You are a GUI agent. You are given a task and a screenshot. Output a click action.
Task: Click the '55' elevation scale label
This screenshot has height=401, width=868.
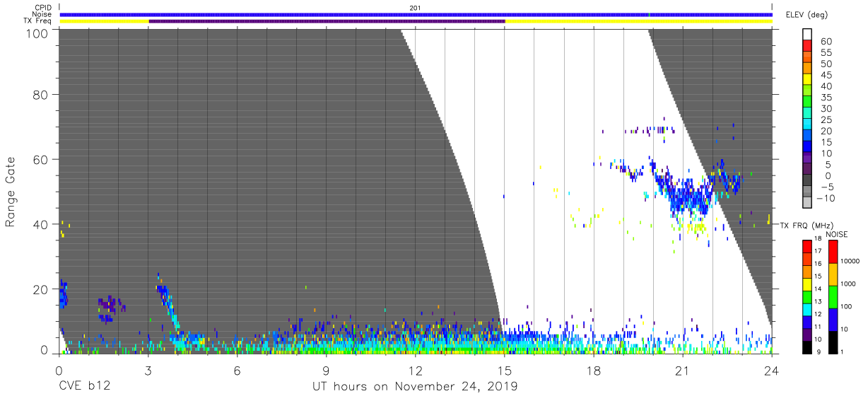pos(826,53)
